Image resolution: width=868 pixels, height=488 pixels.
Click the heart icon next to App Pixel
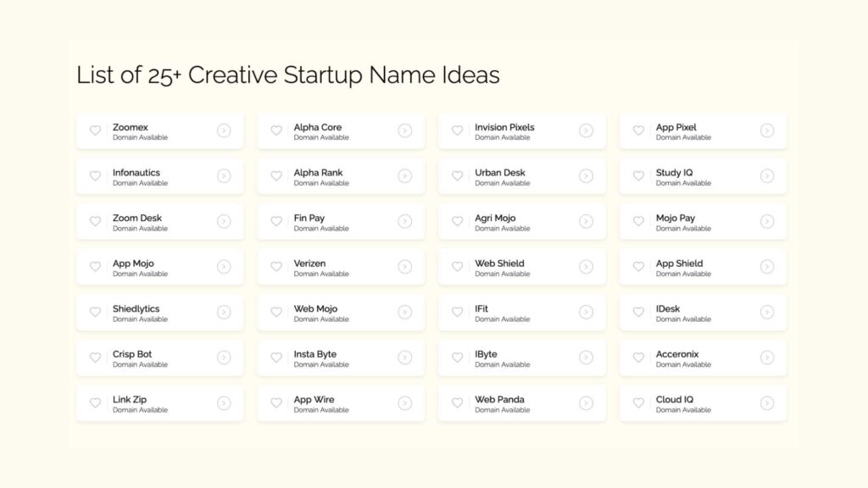[x=638, y=130]
